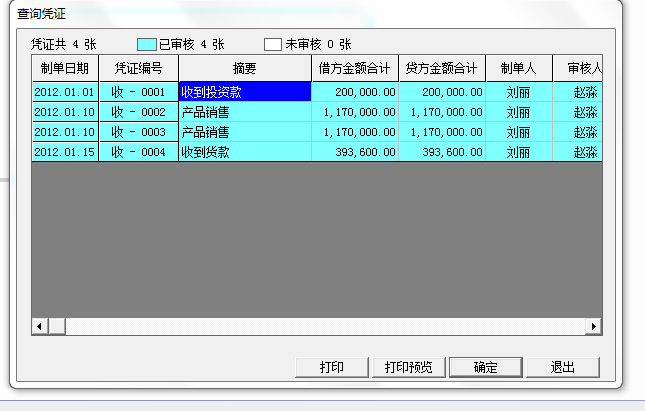
Task: Click 产品销售 in row 收 - 0002
Action: pos(245,112)
